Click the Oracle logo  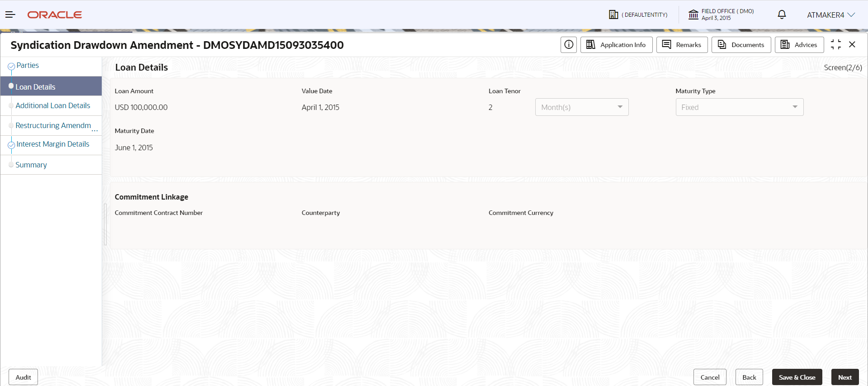[55, 15]
